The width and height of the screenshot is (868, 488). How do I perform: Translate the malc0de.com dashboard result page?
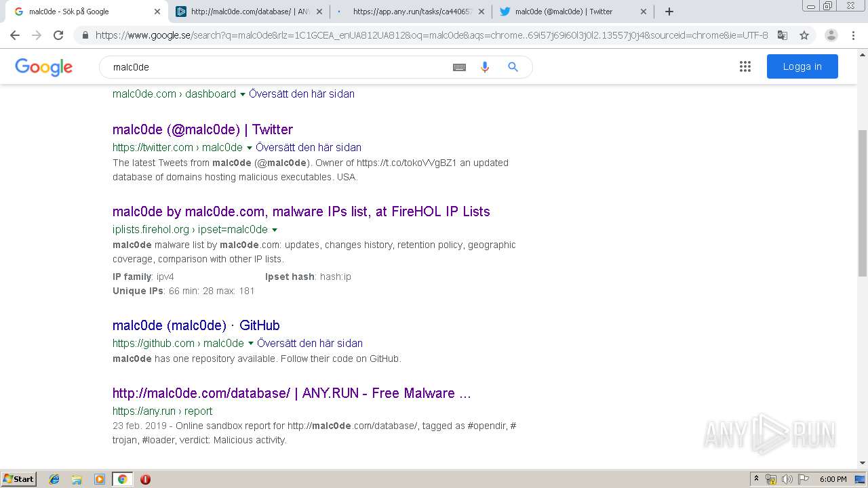302,94
